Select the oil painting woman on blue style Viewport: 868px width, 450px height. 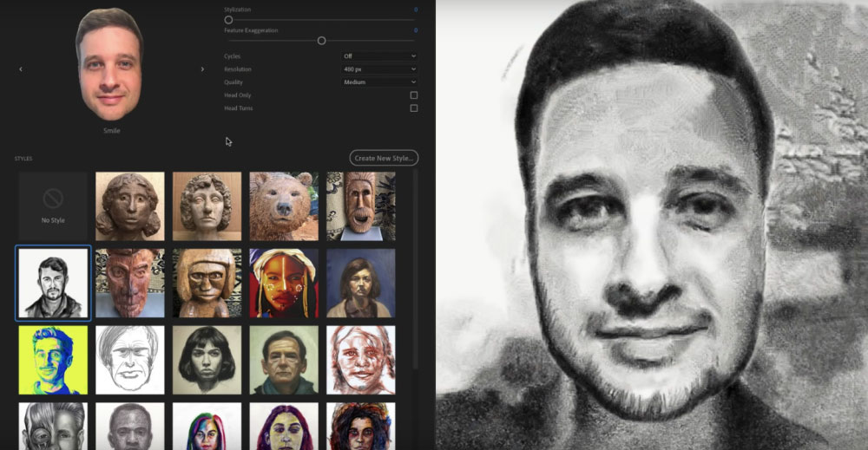pyautogui.click(x=361, y=283)
